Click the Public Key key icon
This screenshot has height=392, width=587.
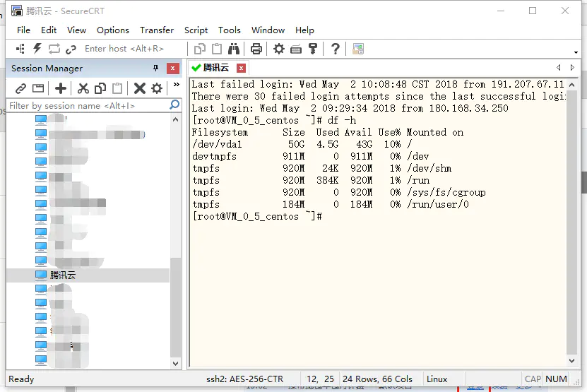[x=313, y=49]
